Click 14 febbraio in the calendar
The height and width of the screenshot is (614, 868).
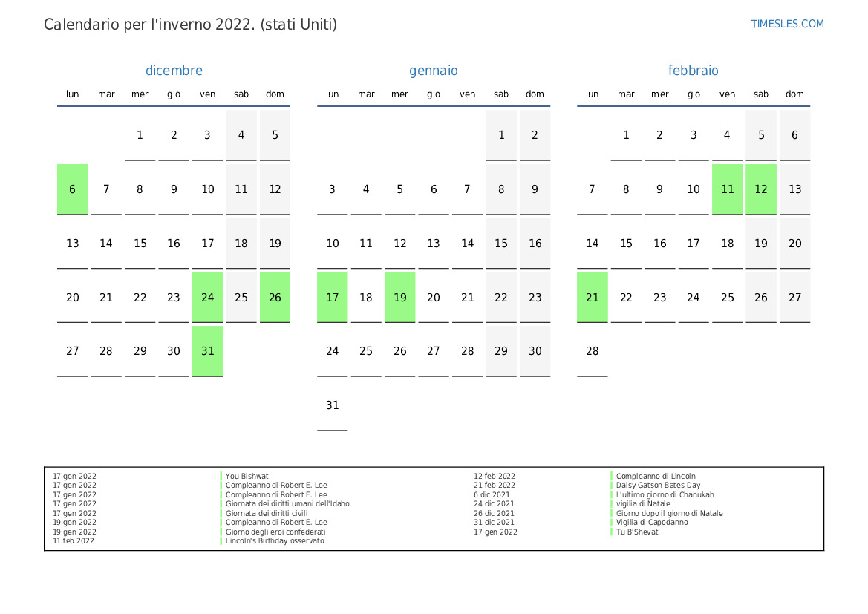coord(593,243)
